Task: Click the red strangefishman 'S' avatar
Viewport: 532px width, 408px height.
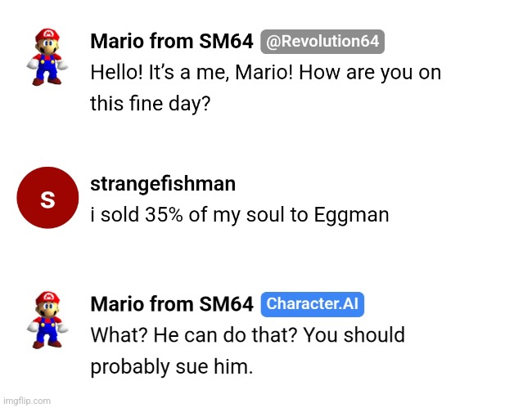Action: click(x=47, y=198)
